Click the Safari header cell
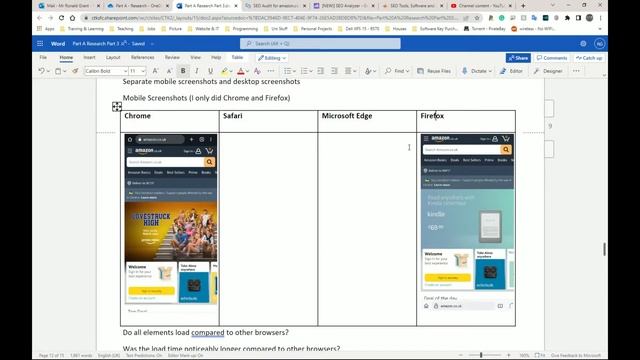Image resolution: width=640 pixels, height=360 pixels. click(x=268, y=121)
